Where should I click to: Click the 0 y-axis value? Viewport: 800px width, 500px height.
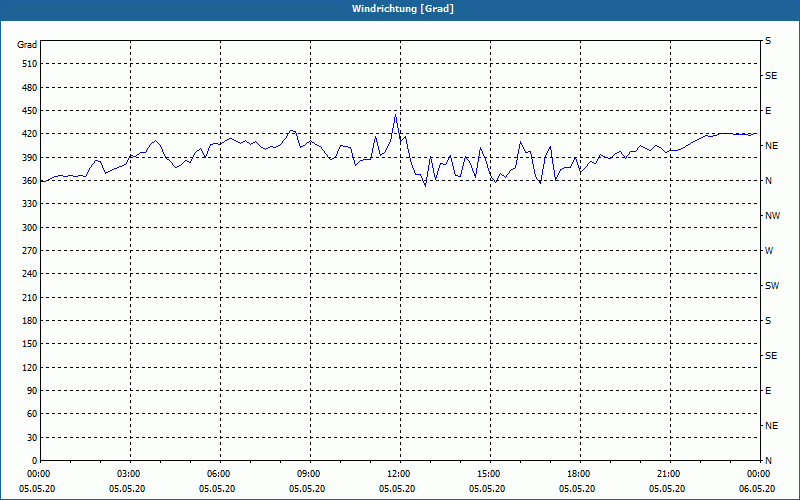click(35, 461)
